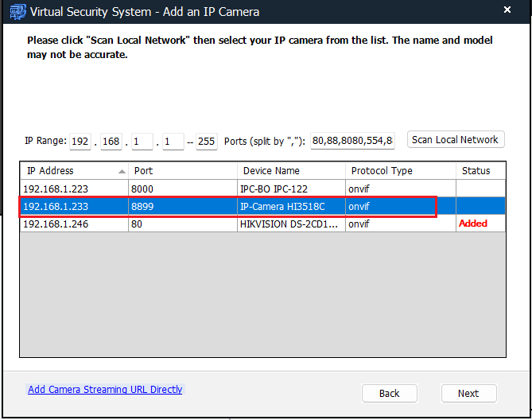532x420 pixels.
Task: Click the Status column header
Action: (480, 171)
